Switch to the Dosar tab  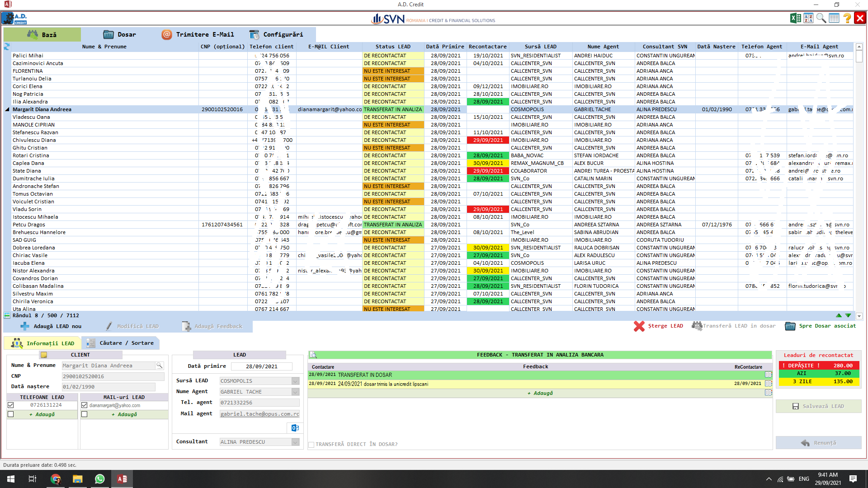pos(120,34)
